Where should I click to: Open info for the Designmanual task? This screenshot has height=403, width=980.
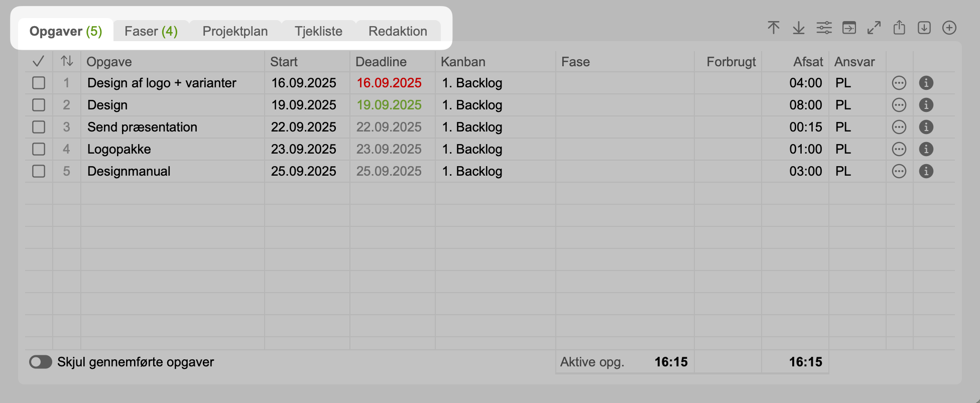click(926, 171)
